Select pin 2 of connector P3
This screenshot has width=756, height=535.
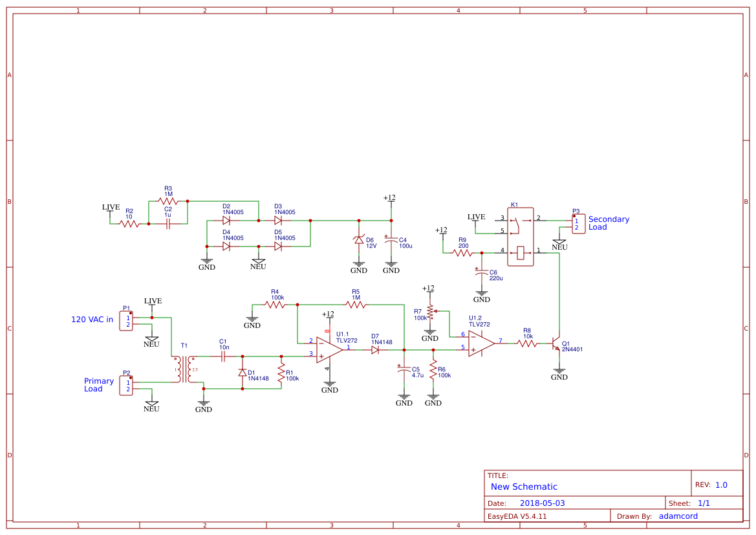point(577,226)
